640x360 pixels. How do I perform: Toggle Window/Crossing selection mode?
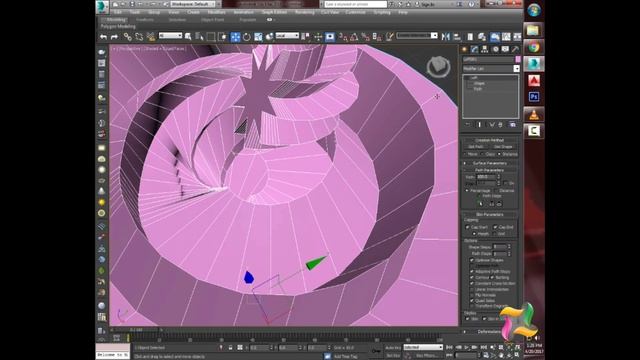pos(222,37)
